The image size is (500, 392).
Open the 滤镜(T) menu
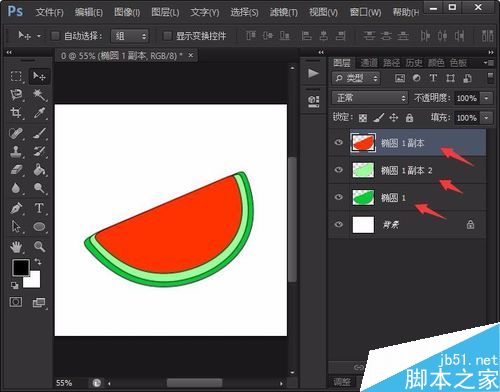(x=284, y=13)
